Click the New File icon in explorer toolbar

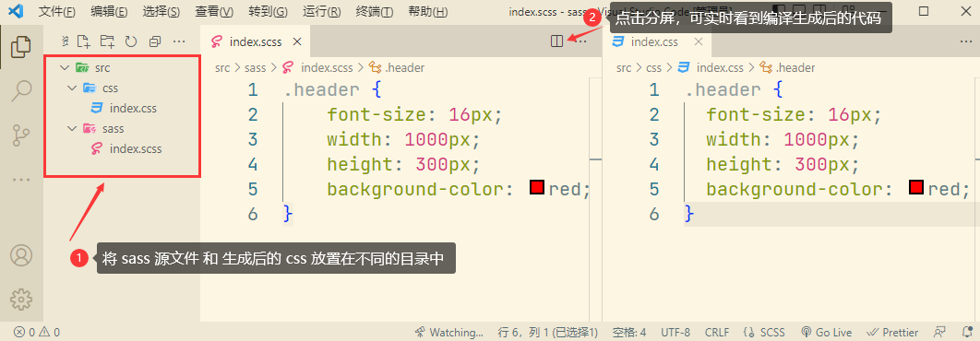[83, 41]
